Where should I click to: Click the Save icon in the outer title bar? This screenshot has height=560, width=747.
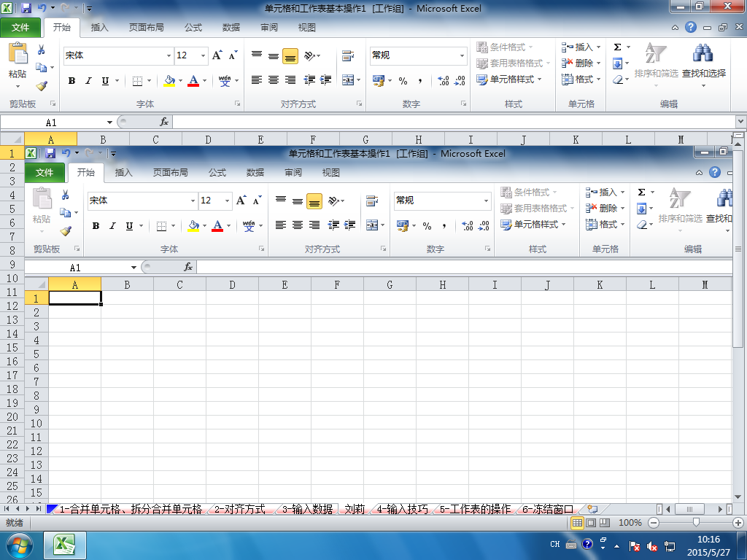pyautogui.click(x=26, y=8)
